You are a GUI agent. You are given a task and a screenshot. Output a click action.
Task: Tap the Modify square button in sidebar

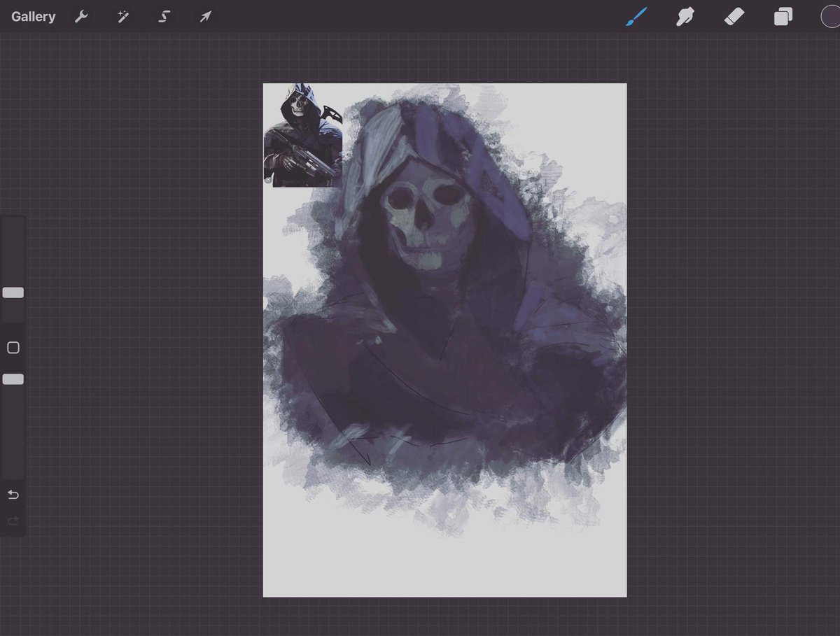click(13, 348)
